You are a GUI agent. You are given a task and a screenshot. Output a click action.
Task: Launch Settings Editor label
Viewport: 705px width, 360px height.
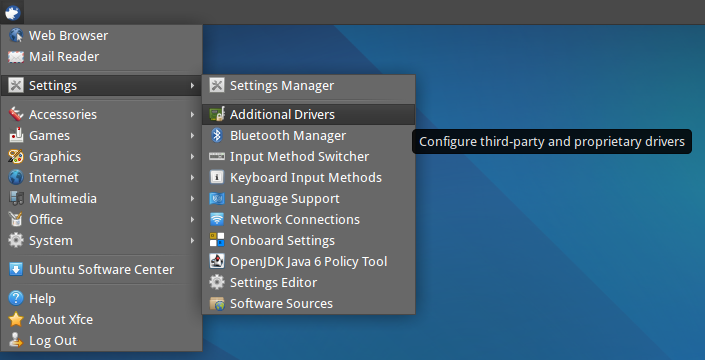coord(273,283)
